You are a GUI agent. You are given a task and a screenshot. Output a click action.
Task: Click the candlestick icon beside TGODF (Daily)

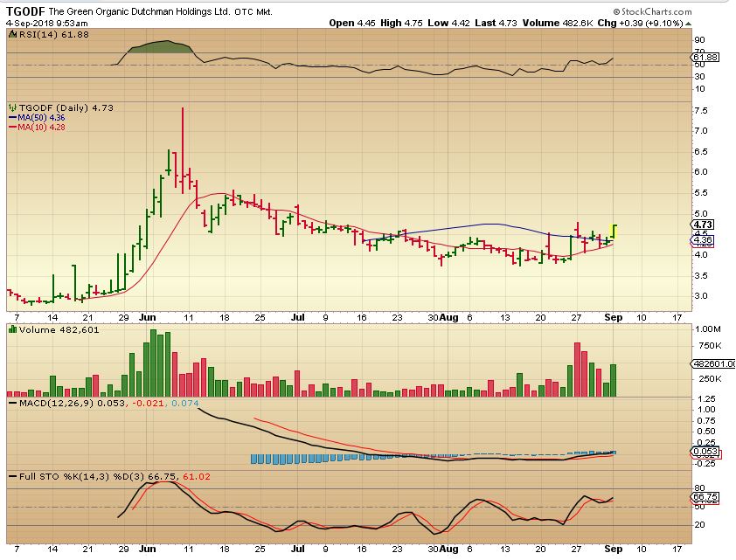coord(12,107)
